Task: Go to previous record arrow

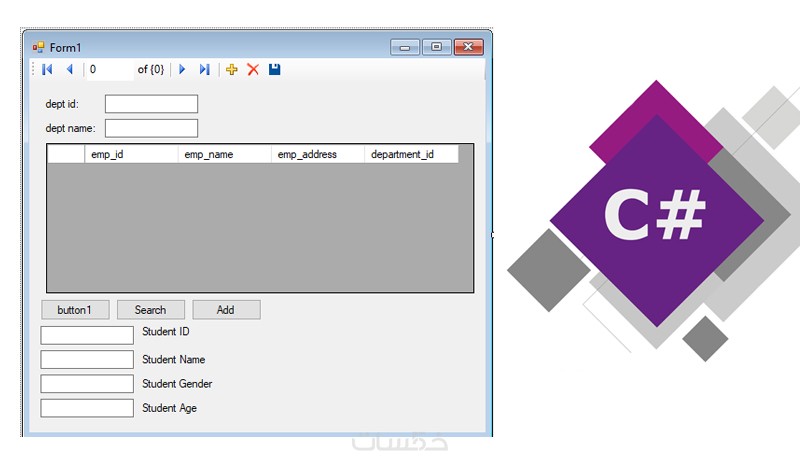Action: [x=70, y=69]
